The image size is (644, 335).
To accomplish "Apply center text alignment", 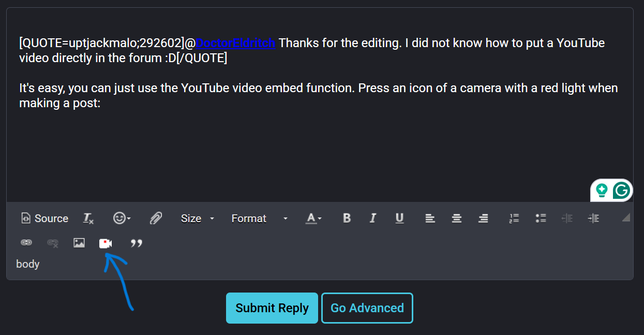I will (457, 219).
